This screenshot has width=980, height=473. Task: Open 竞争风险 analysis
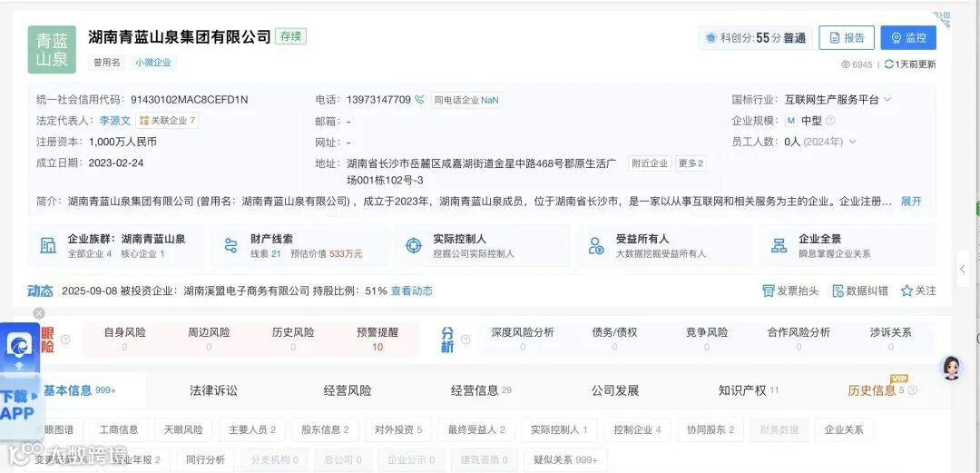click(x=707, y=340)
